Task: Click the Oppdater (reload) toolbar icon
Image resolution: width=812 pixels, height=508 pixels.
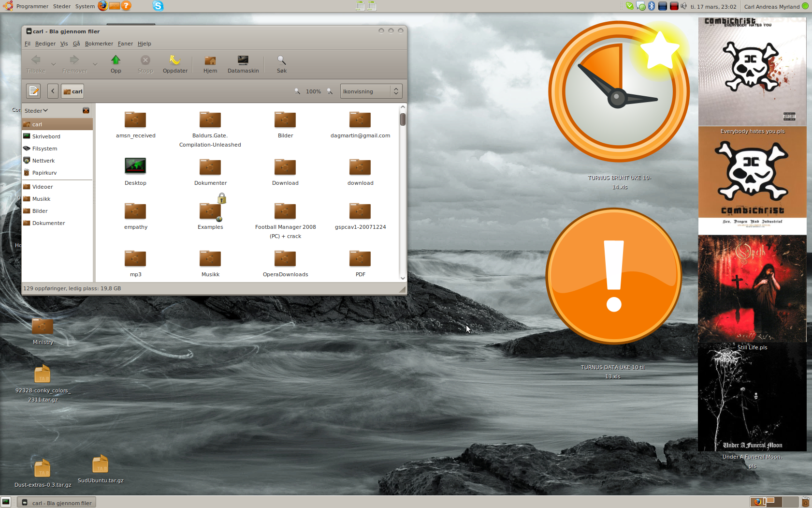Action: [x=175, y=64]
